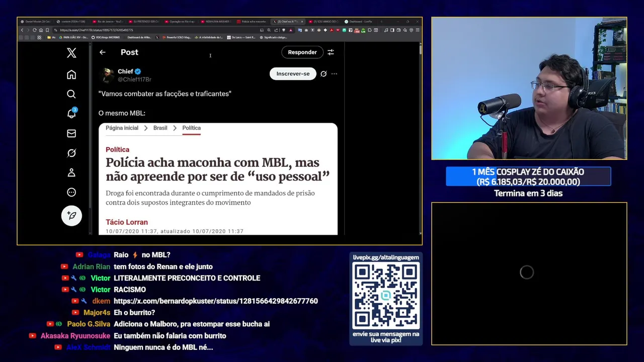Click the compose post feather button
644x362 pixels.
point(71,215)
